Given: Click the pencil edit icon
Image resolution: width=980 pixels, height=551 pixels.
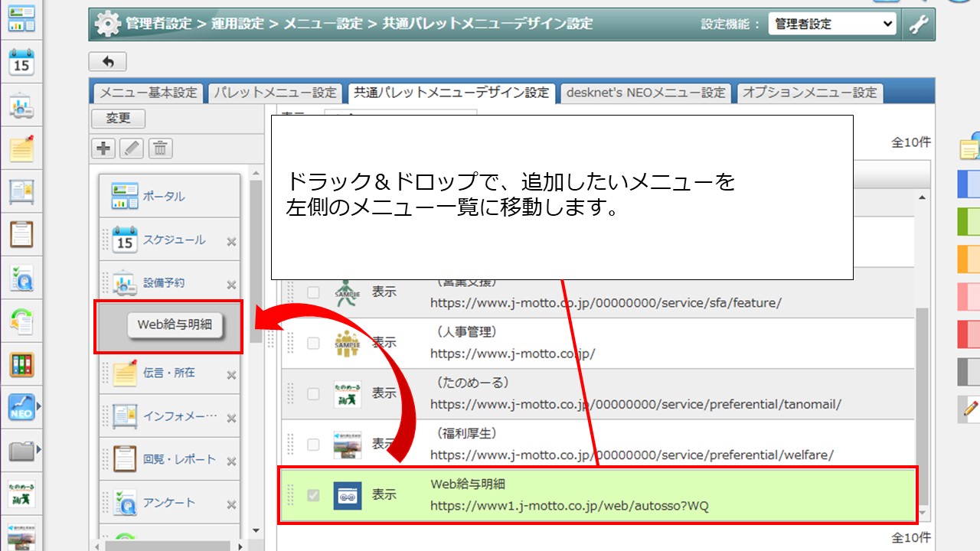Looking at the screenshot, I should tap(132, 148).
